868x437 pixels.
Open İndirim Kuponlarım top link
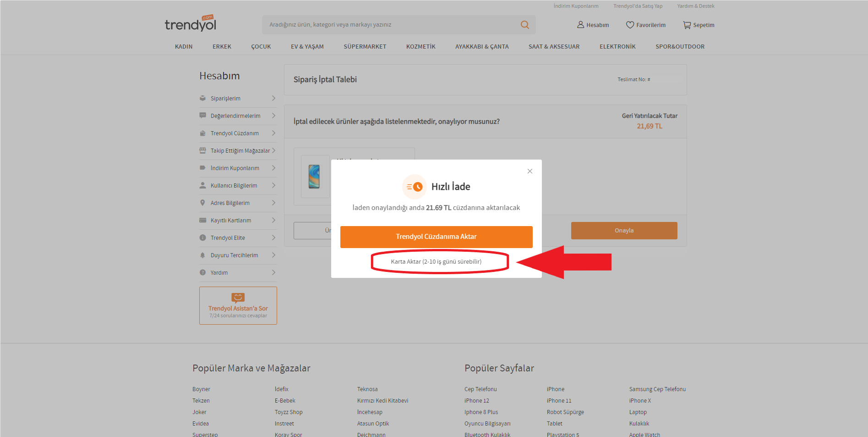(576, 6)
